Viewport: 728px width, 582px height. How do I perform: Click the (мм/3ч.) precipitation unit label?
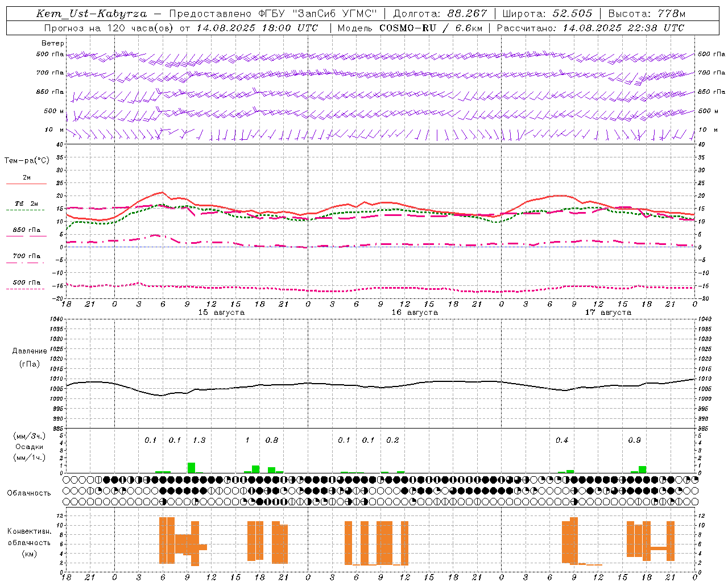[x=30, y=436]
